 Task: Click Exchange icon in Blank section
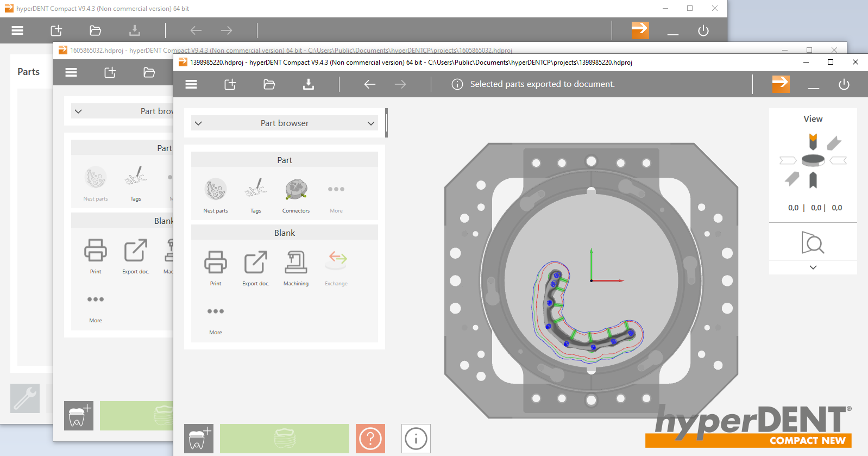(x=336, y=268)
